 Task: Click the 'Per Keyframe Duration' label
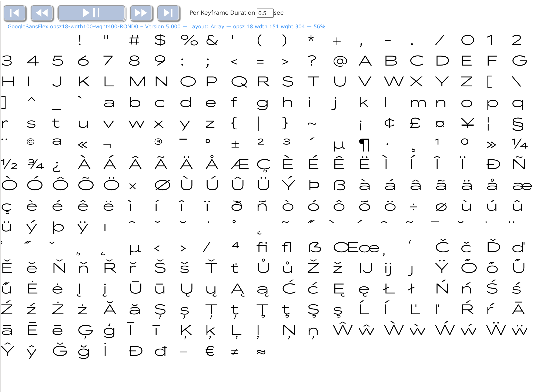(222, 13)
